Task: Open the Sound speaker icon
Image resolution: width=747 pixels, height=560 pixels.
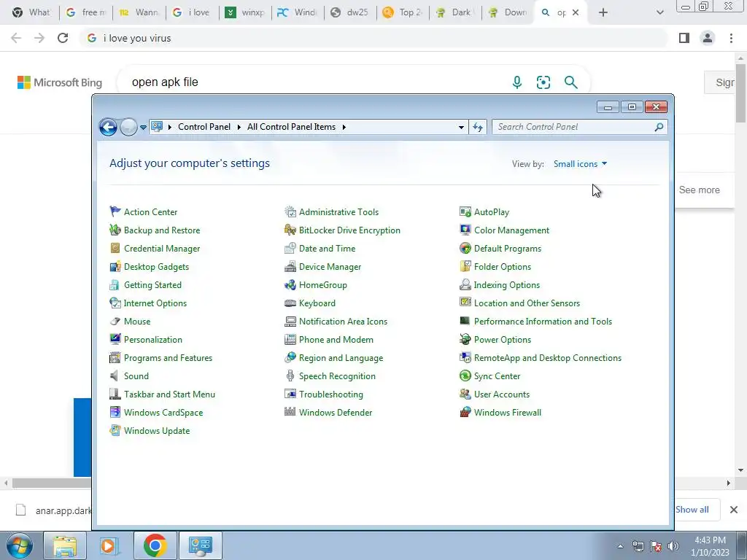Action: [115, 376]
